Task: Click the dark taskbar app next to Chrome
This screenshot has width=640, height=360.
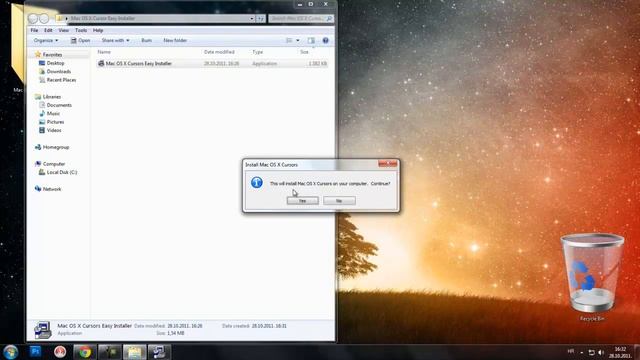Action: pos(110,352)
